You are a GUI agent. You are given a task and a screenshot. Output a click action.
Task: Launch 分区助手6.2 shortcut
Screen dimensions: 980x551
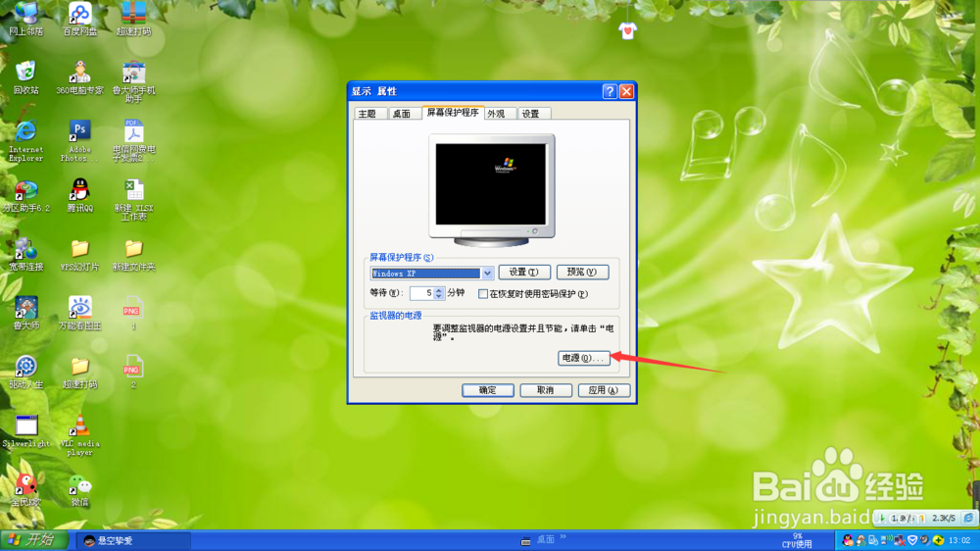[x=26, y=196]
